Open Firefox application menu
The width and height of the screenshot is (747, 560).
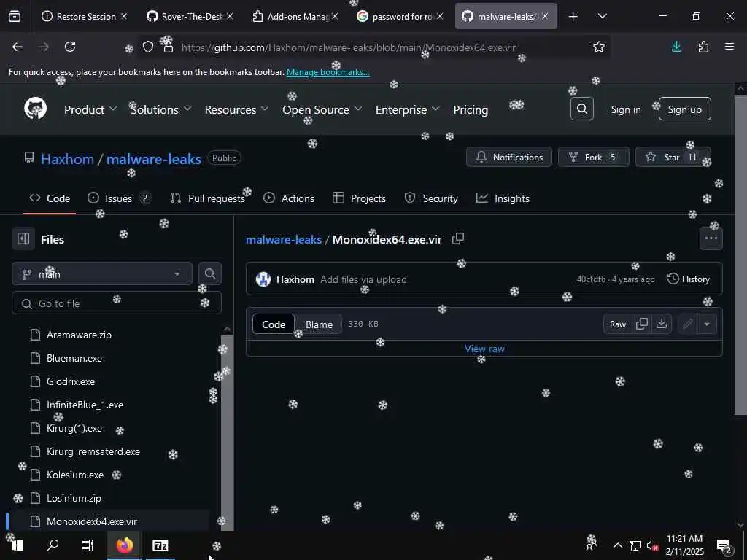pyautogui.click(x=729, y=47)
